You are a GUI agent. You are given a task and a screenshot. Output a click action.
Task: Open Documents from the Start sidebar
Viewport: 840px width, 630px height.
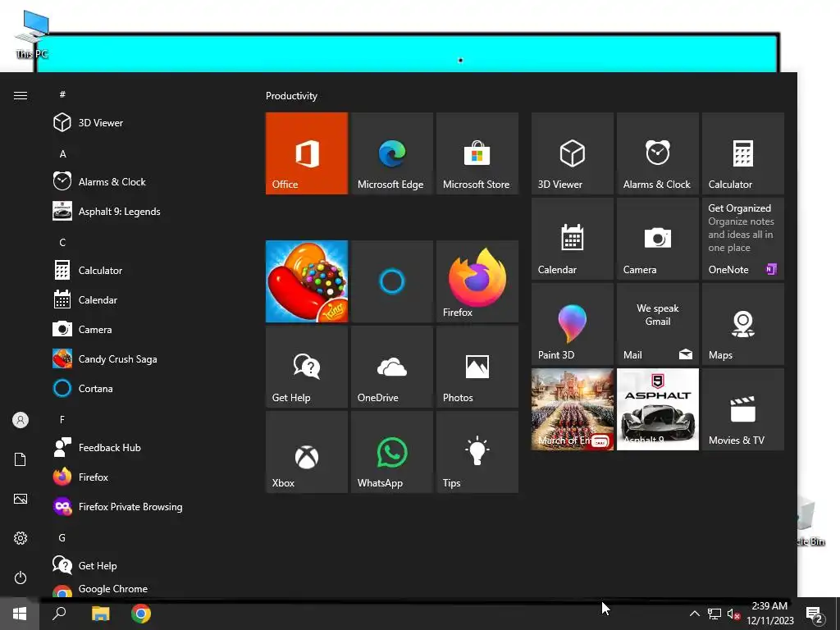[x=21, y=459]
